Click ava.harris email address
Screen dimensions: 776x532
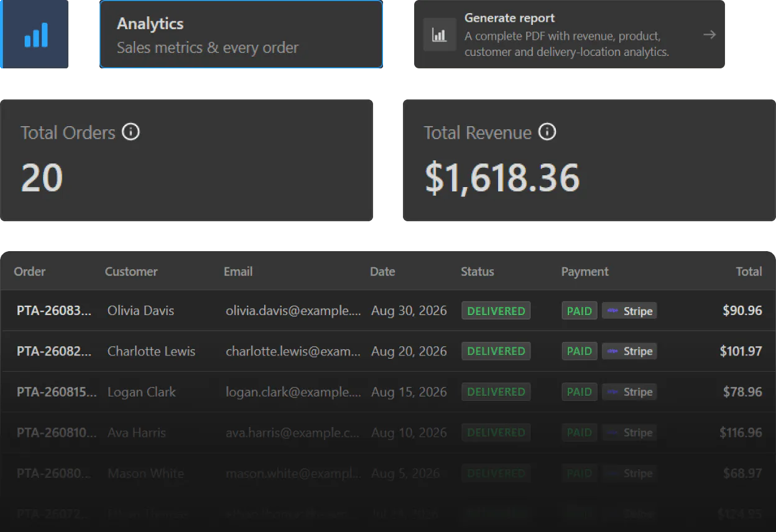tap(293, 433)
